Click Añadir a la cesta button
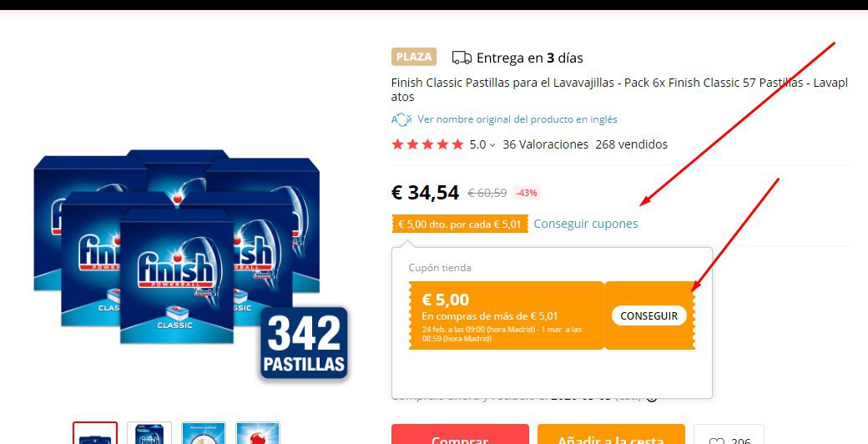Viewport: 868px width, 444px height. (x=611, y=435)
